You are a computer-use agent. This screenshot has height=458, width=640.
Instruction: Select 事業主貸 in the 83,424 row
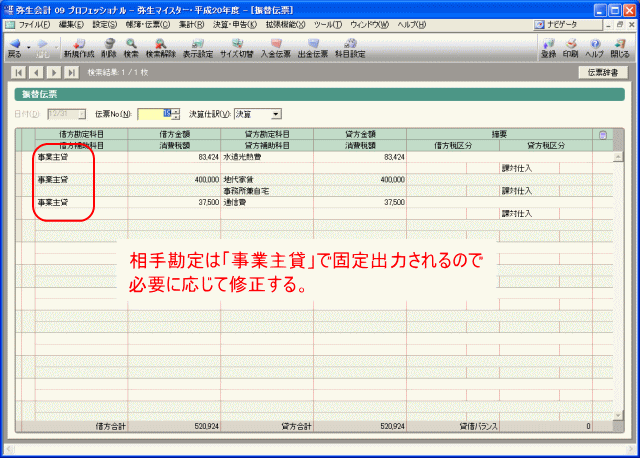click(53, 157)
